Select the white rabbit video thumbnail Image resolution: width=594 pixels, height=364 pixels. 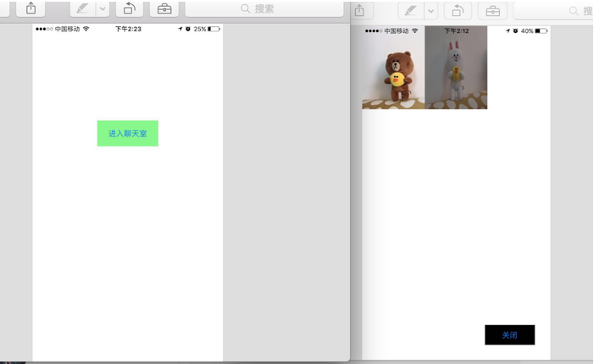[x=456, y=68]
